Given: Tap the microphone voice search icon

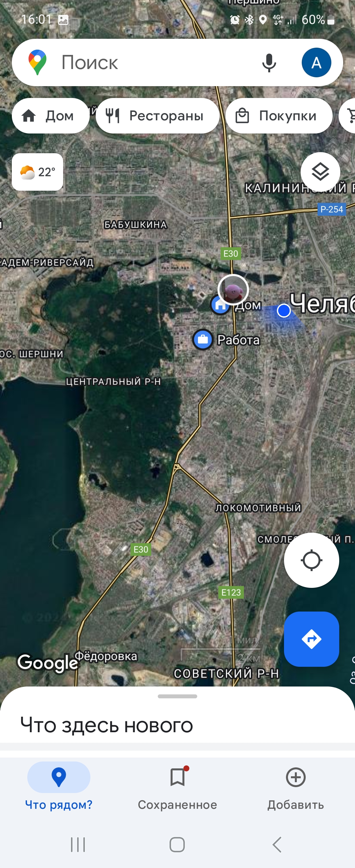Looking at the screenshot, I should pos(269,63).
